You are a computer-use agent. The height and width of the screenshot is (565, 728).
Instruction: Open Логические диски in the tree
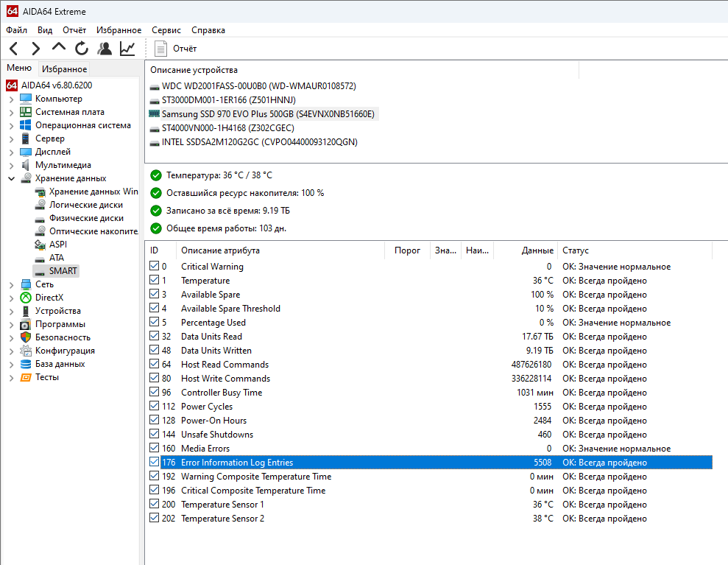pyautogui.click(x=86, y=205)
